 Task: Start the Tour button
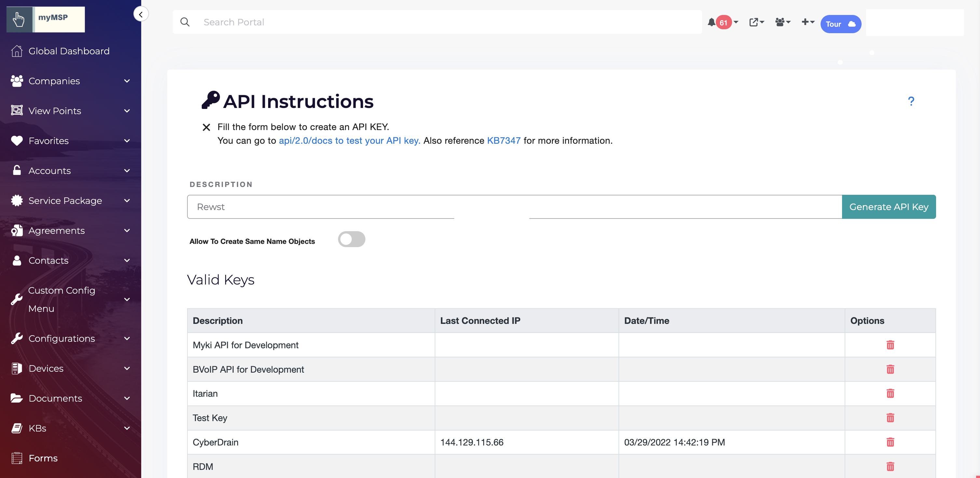tap(840, 24)
